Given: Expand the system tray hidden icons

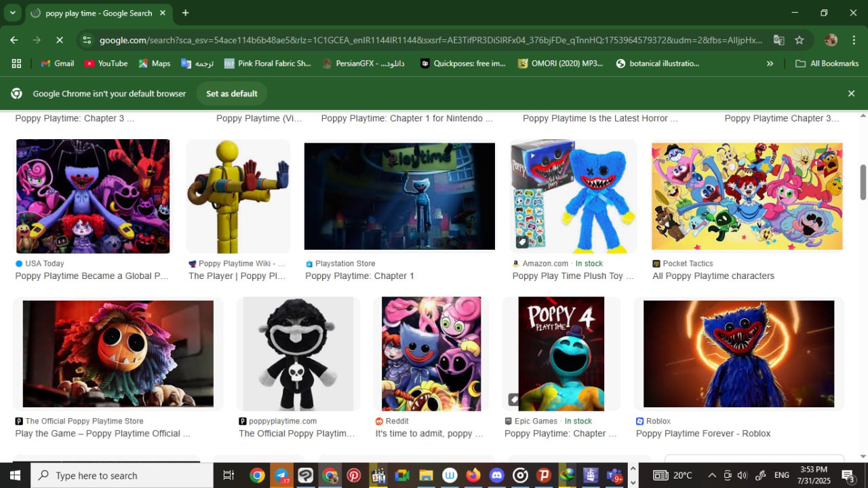Looking at the screenshot, I should tap(711, 475).
